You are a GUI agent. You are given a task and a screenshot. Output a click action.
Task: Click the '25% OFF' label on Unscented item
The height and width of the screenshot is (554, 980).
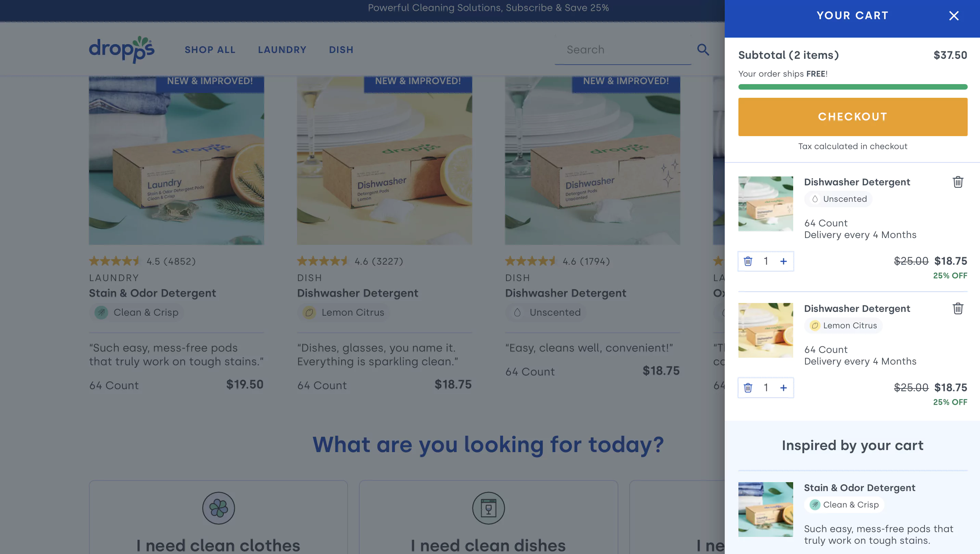[x=950, y=276]
